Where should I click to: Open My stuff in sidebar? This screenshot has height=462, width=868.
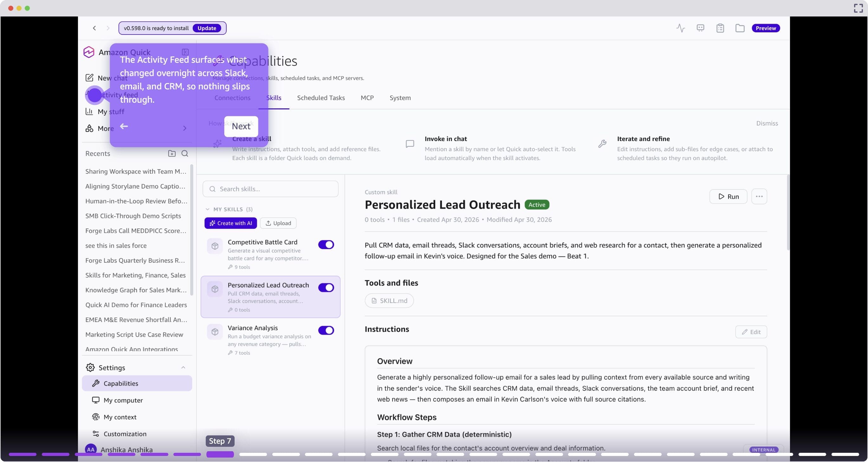(x=104, y=112)
